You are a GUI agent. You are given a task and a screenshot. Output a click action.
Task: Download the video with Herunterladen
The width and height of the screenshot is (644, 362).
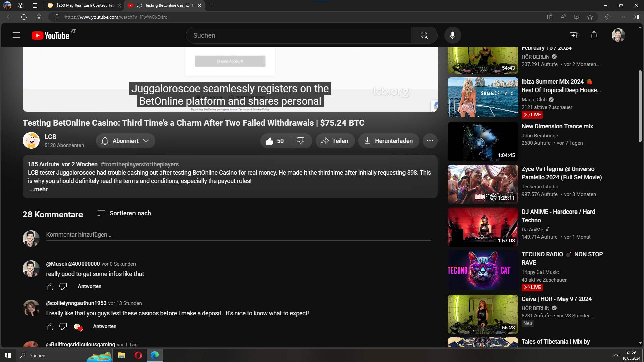[x=389, y=141]
